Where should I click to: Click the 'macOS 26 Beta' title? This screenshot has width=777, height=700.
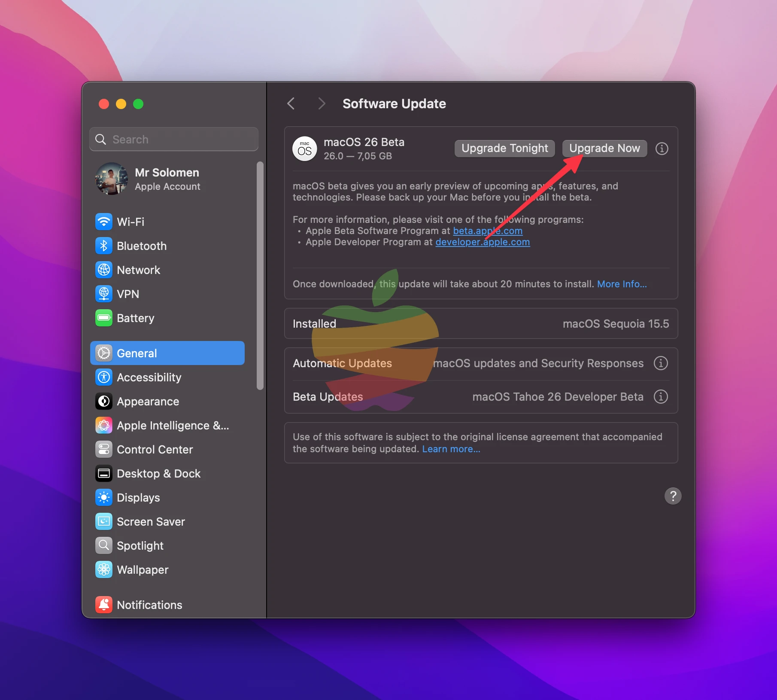(364, 142)
